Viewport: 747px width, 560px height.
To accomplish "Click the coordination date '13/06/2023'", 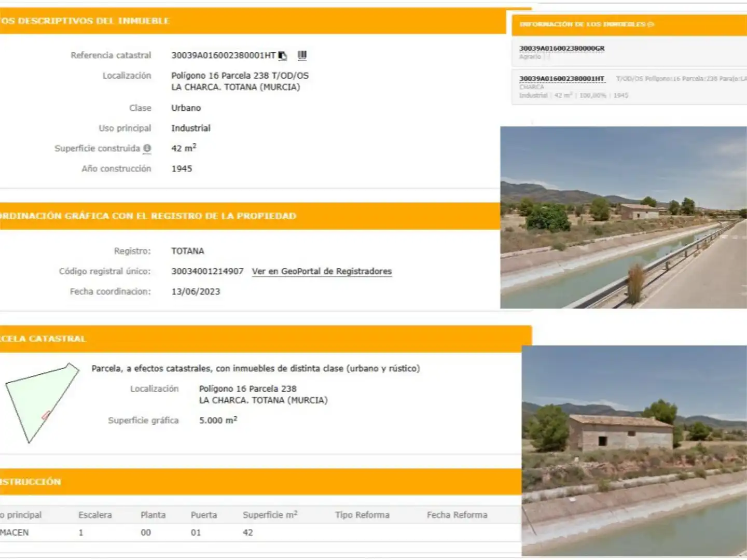I will click(x=196, y=291).
